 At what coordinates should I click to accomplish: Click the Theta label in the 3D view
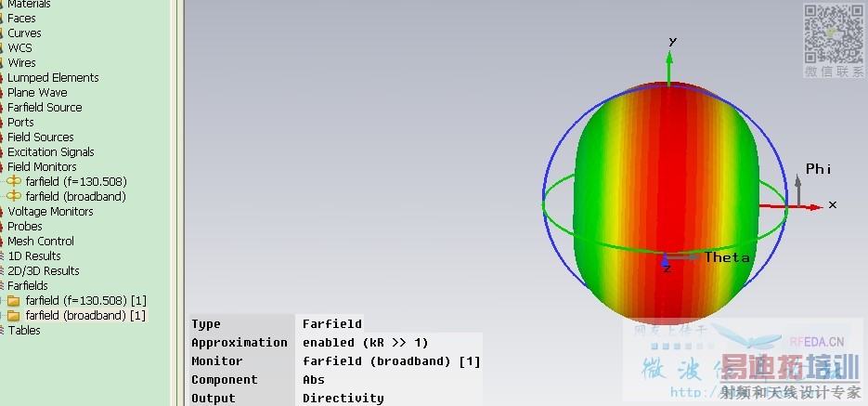pos(727,257)
